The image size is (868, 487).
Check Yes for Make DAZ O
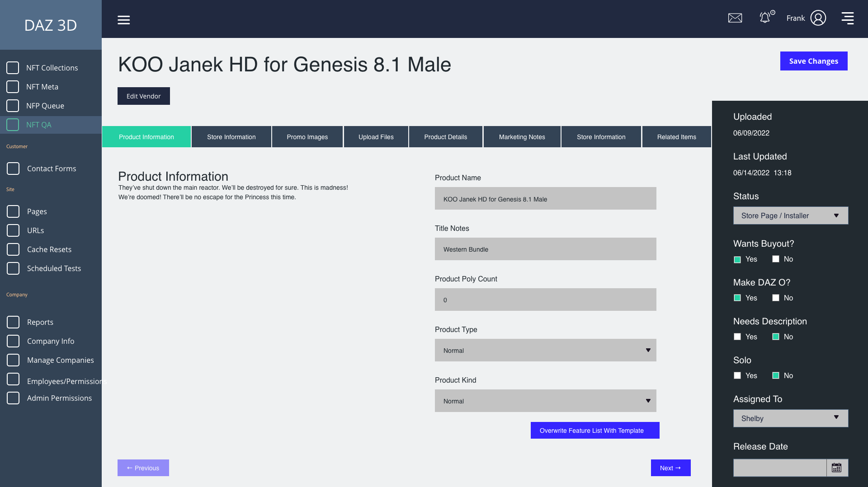737,298
